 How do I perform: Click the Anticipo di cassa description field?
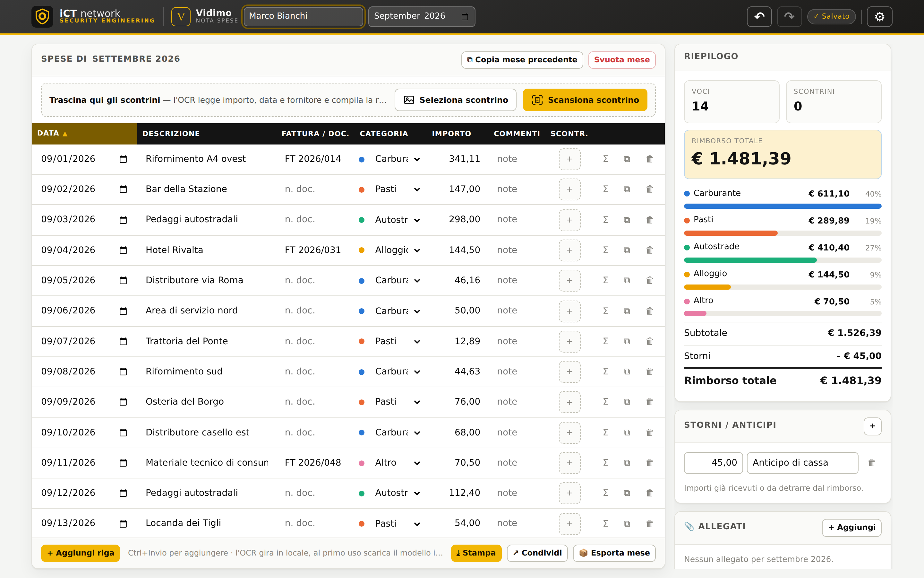click(802, 462)
